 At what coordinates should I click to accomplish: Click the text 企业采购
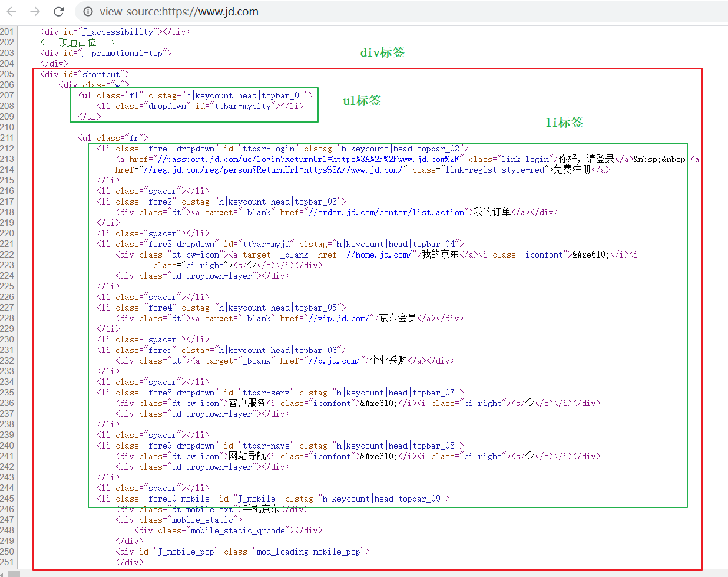(x=388, y=361)
